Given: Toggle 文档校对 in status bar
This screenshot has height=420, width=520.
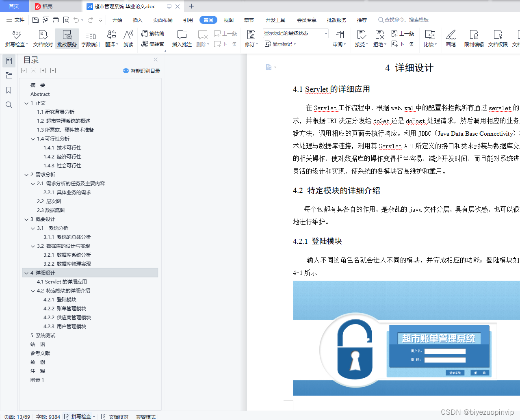Looking at the screenshot, I should [115, 416].
